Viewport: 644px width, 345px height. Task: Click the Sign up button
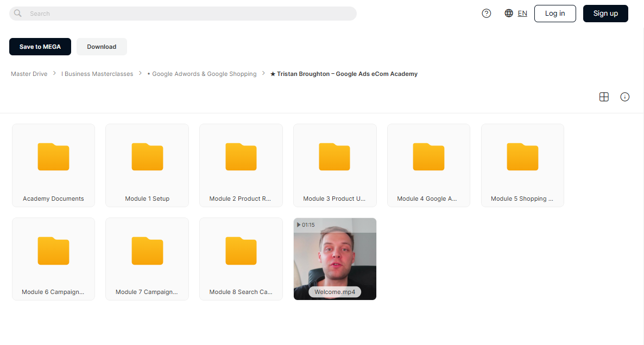[605, 14]
